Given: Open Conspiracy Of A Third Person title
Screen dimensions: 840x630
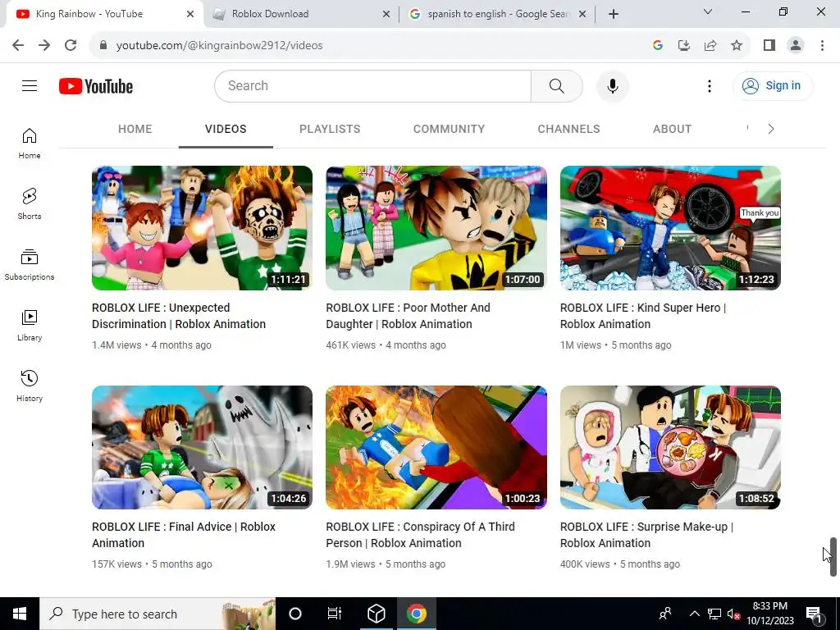Looking at the screenshot, I should pos(421,535).
